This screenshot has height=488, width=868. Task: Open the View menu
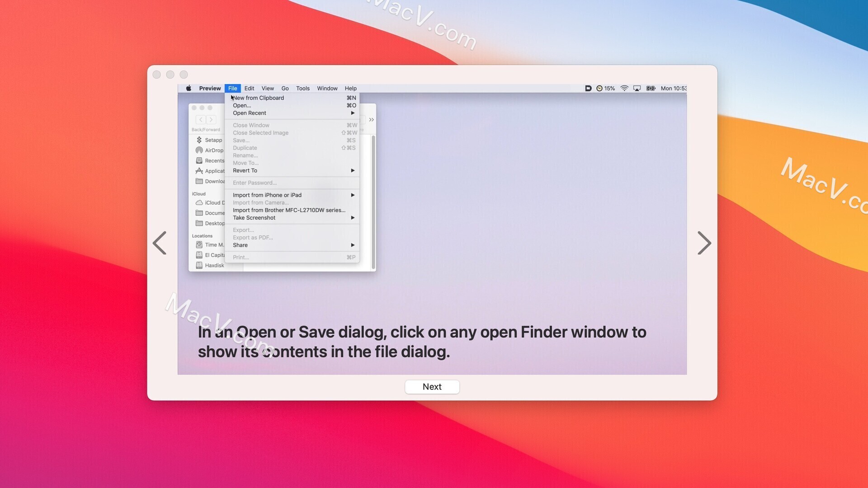click(268, 88)
